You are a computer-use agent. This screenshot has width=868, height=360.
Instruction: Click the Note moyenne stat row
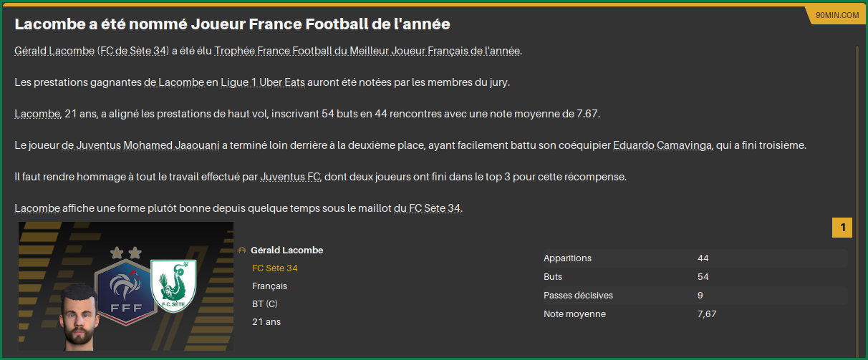[693, 314]
